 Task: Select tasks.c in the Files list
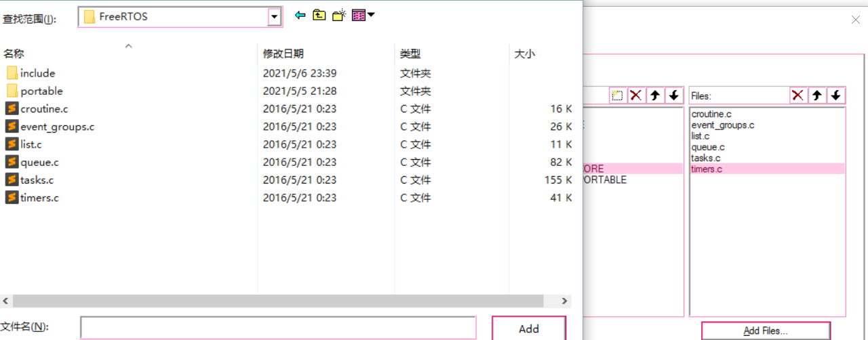707,158
